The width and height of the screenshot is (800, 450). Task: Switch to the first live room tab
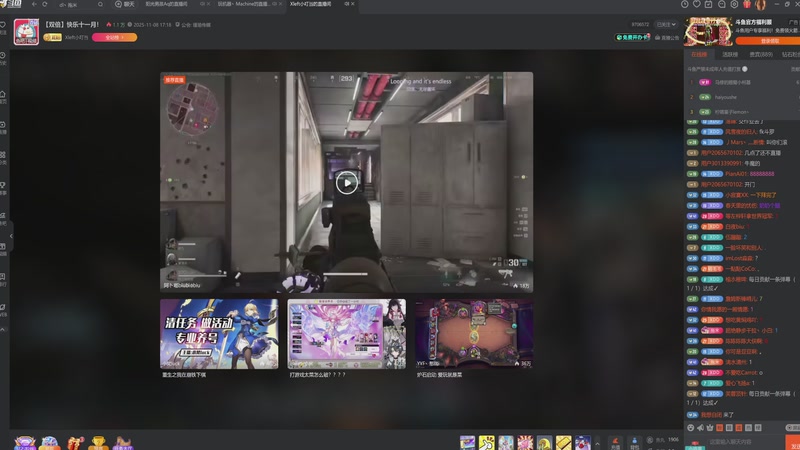tap(167, 4)
